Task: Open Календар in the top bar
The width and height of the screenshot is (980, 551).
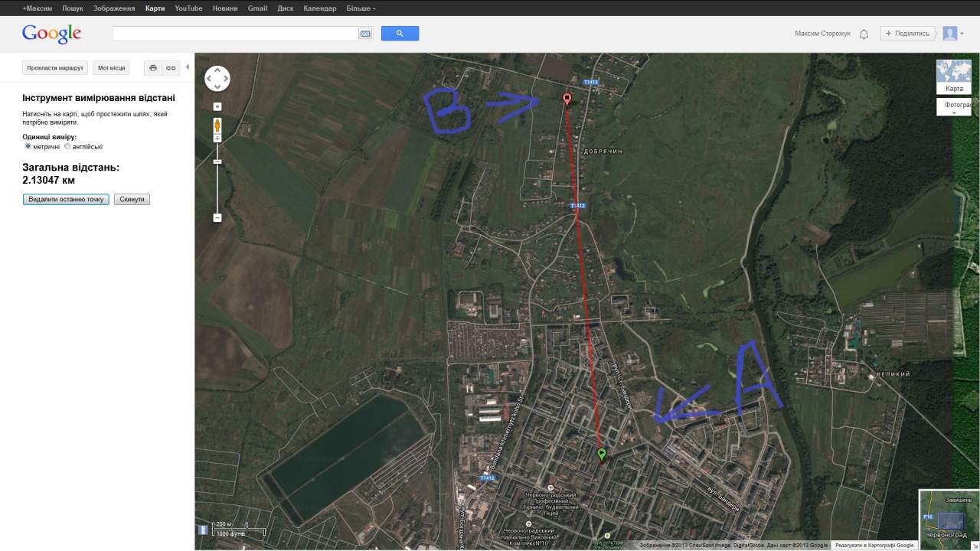Action: (320, 8)
